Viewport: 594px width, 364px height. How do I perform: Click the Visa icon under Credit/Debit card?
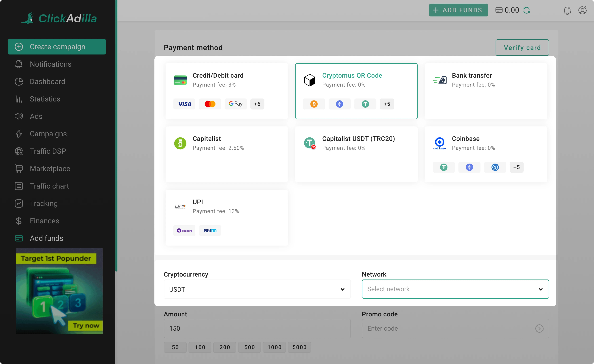tap(184, 104)
